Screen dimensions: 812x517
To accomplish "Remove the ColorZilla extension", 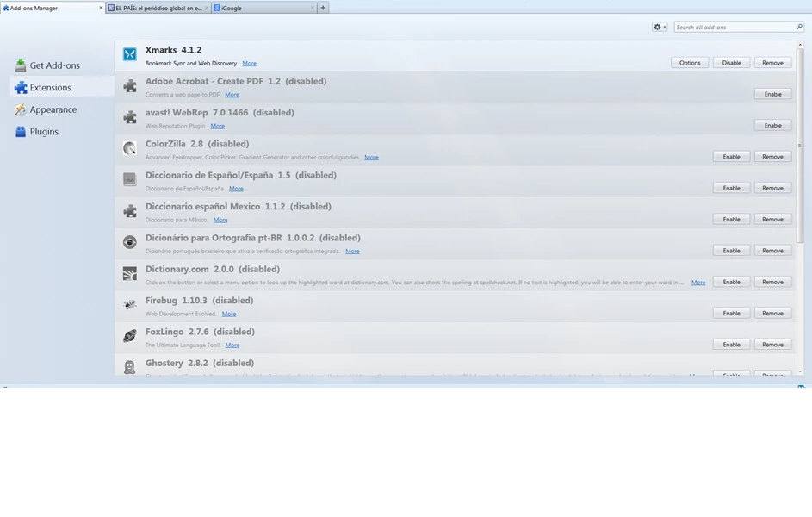I will pyautogui.click(x=772, y=157).
